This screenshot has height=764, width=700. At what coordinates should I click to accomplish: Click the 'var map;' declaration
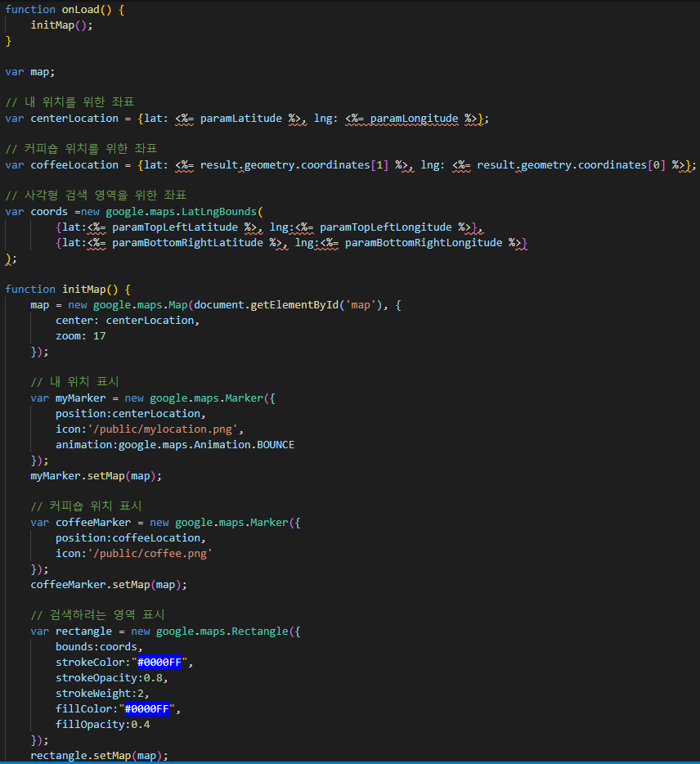(29, 72)
